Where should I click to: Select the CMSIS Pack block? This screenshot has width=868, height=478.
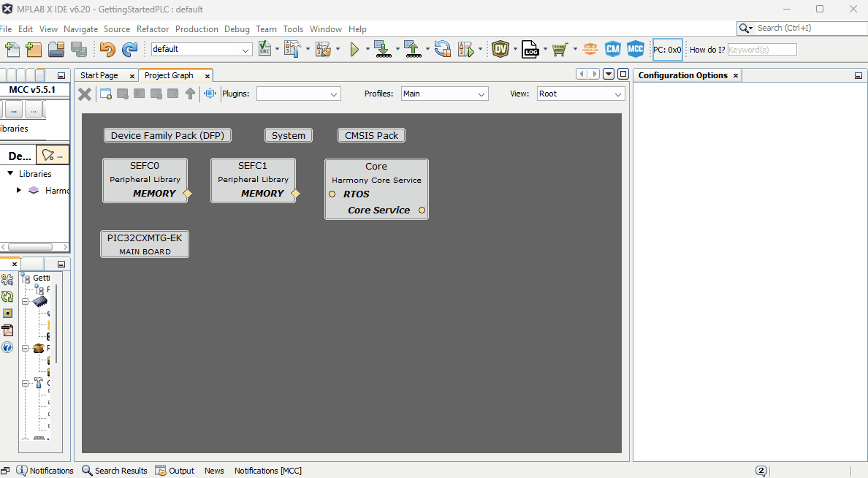point(371,135)
